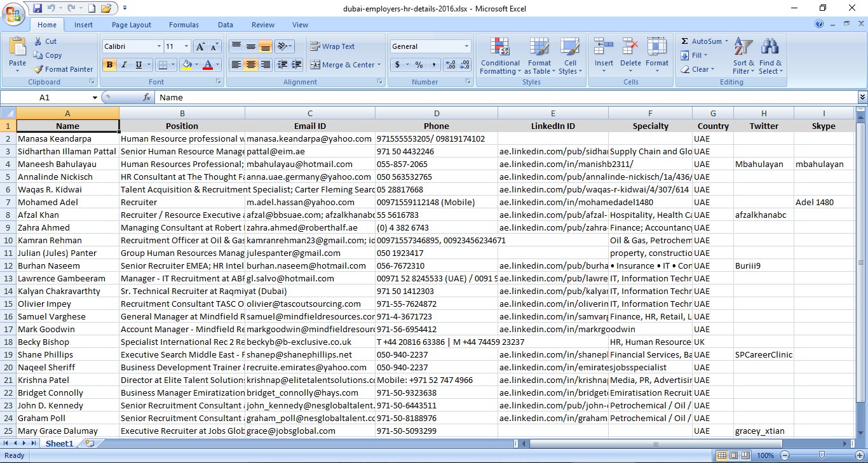Toggle Wrap Text
The width and height of the screenshot is (868, 463).
point(333,46)
